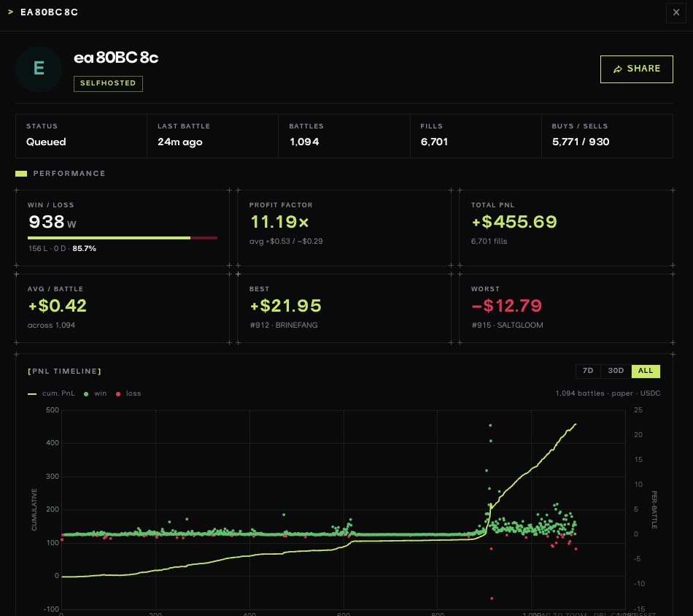693x616 pixels.
Task: Click the fills count 6,701
Action: point(434,142)
